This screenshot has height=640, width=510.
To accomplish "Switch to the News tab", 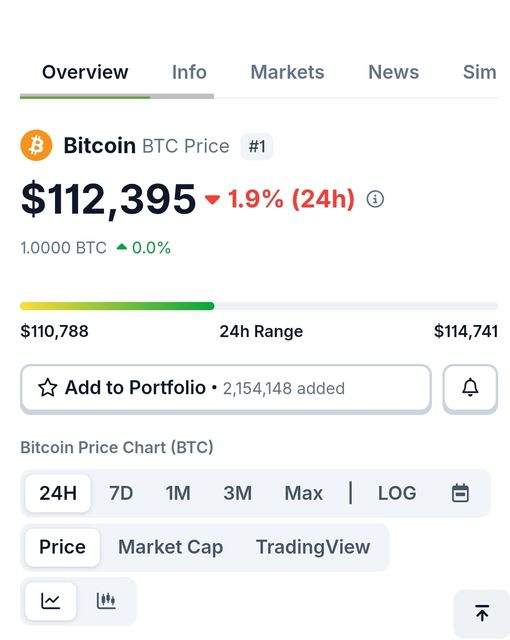I will (393, 72).
